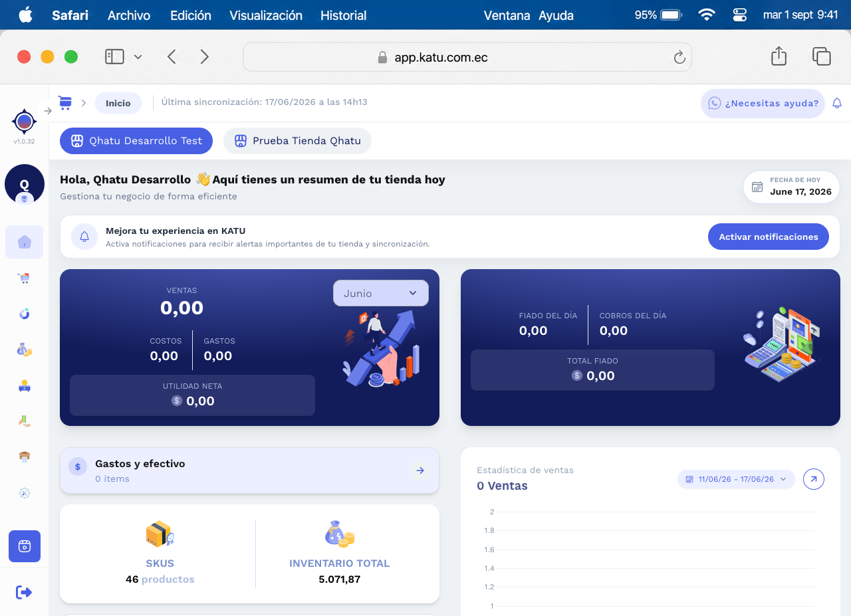
Task: Open the Gastos y efectivo card
Action: [249, 470]
